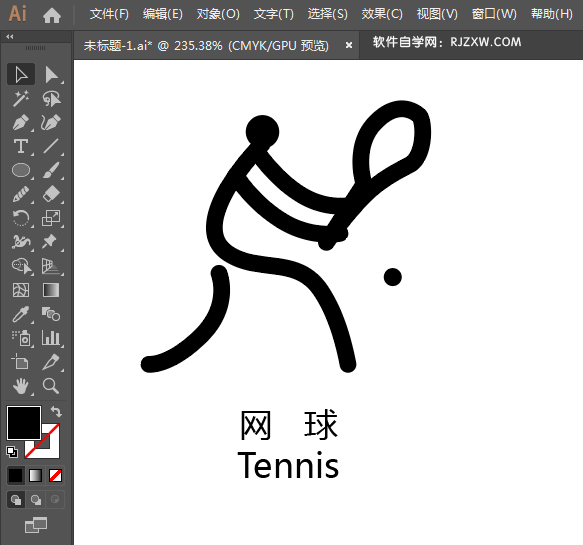The height and width of the screenshot is (545, 583).
Task: Open the 效果(C) menu
Action: (382, 14)
